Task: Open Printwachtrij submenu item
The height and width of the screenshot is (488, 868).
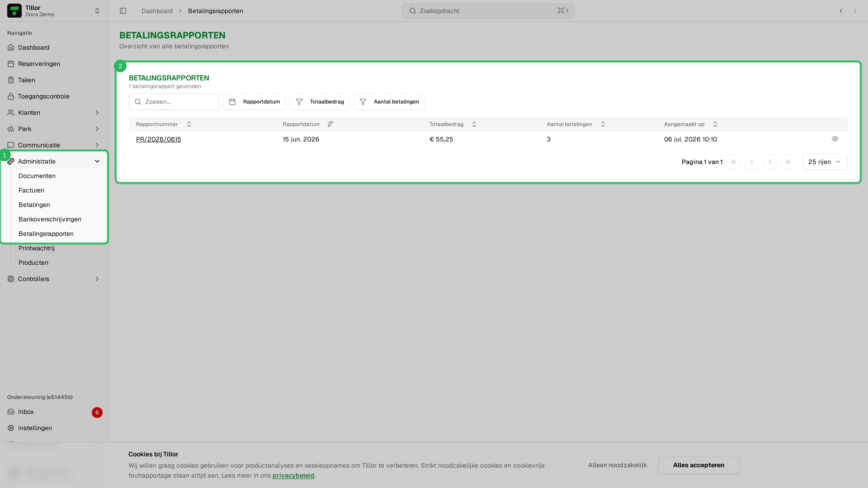Action: [36, 248]
